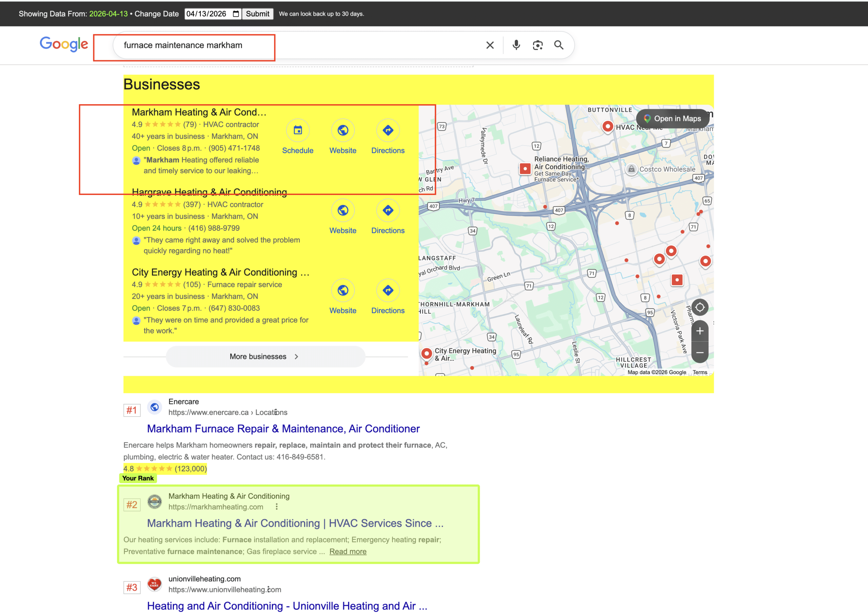Zoom in on the map with plus
The height and width of the screenshot is (615, 868).
click(700, 331)
